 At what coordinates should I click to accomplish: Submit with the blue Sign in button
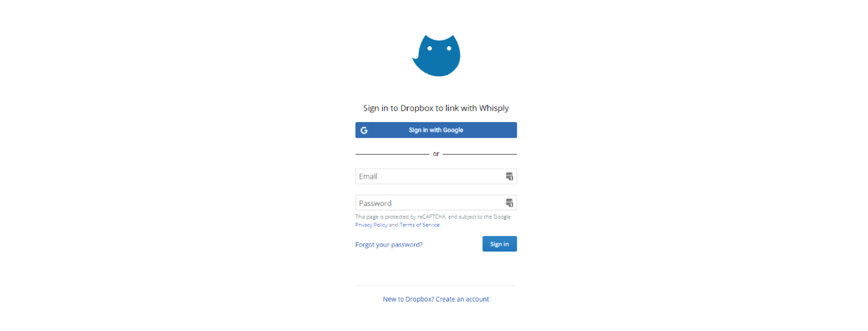[499, 244]
